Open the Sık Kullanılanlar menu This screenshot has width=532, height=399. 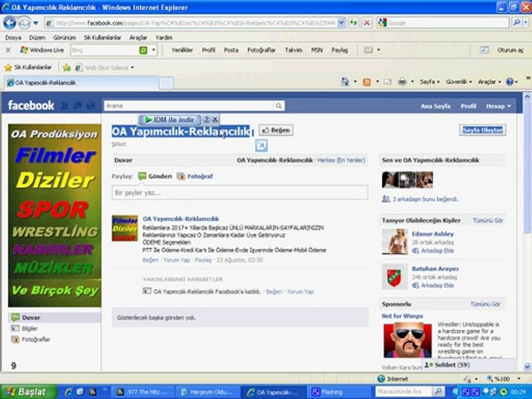tap(103, 37)
